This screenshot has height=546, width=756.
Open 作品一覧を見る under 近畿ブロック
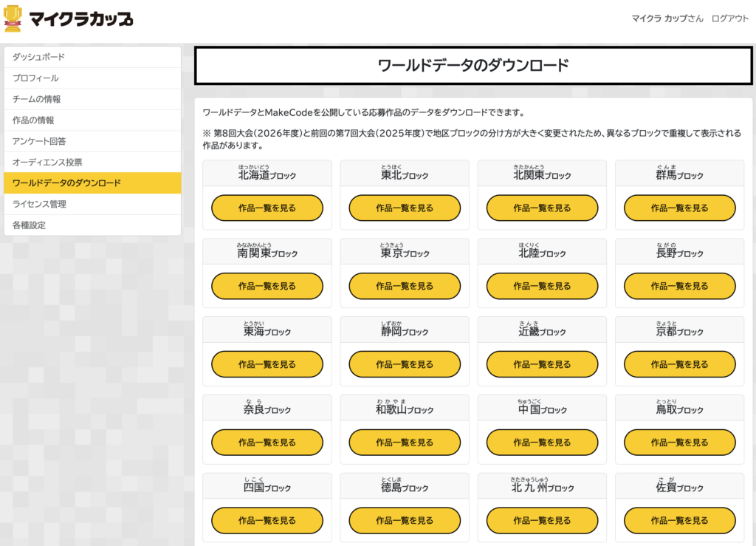tap(542, 364)
